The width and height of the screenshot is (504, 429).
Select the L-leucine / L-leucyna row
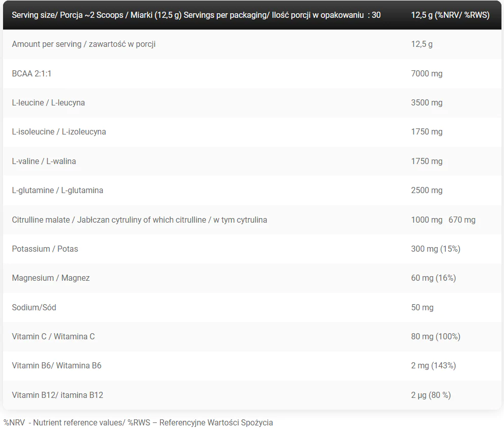tap(252, 102)
